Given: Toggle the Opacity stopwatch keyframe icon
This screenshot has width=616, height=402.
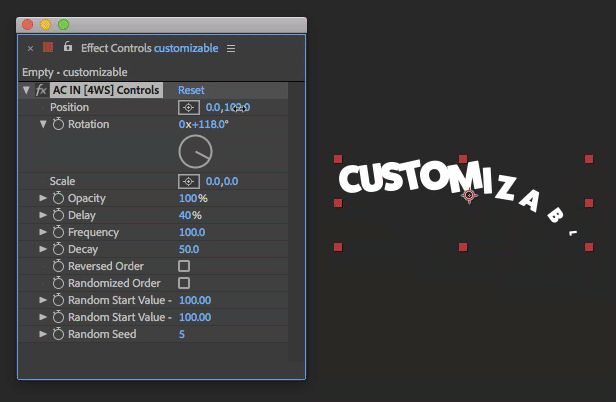Looking at the screenshot, I should coord(58,198).
